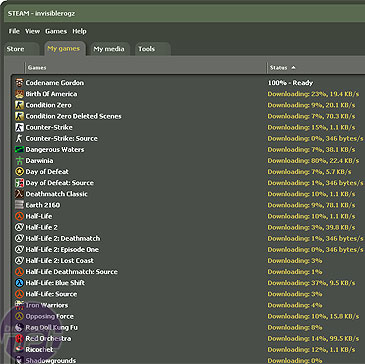Screen dimensions: 365x364
Task: Select the Half-Life 2 game name
Action: [x=42, y=227]
